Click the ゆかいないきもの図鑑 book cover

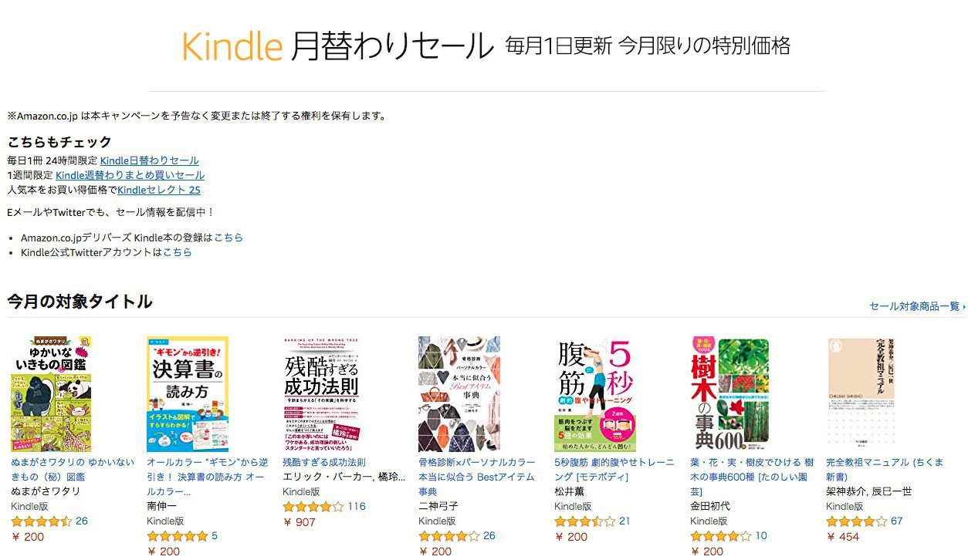[x=51, y=394]
